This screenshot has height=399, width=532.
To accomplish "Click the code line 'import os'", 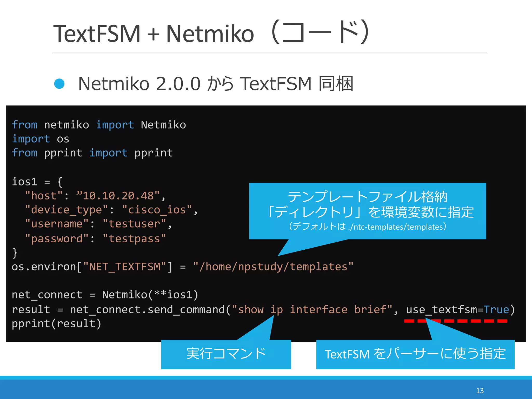I will pyautogui.click(x=41, y=139).
